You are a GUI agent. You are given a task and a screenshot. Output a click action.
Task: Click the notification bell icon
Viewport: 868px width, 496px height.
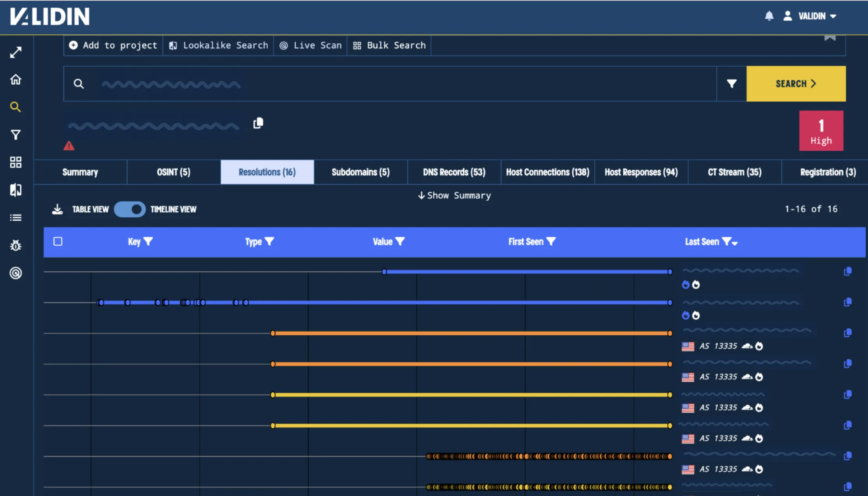coord(769,16)
